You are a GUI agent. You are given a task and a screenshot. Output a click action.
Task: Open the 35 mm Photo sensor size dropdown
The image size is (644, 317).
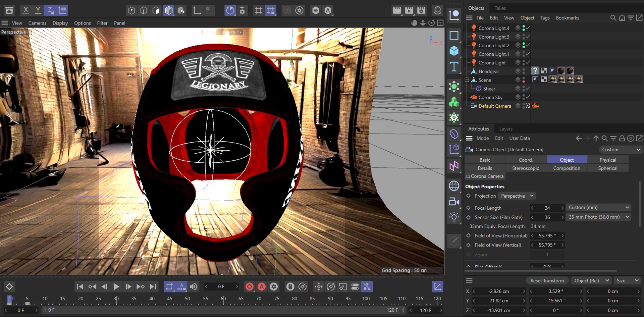tap(598, 217)
